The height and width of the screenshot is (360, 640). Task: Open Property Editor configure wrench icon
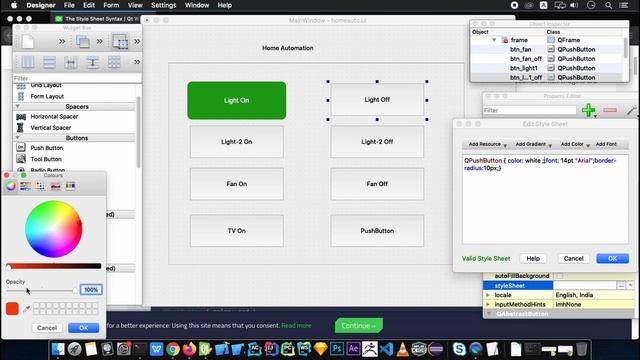tap(631, 110)
